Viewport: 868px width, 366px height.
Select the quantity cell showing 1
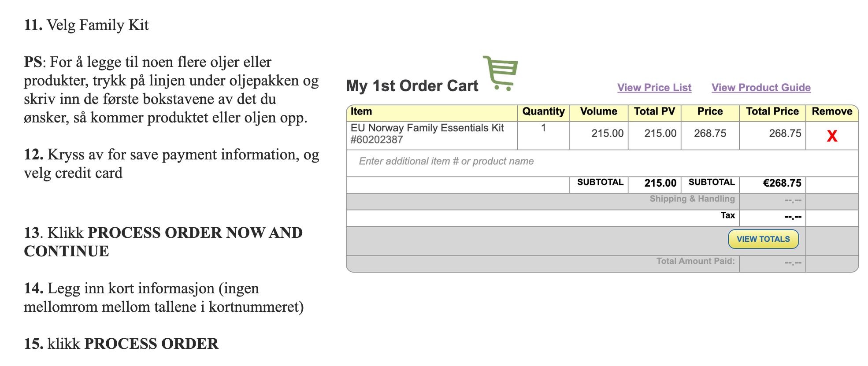543,128
